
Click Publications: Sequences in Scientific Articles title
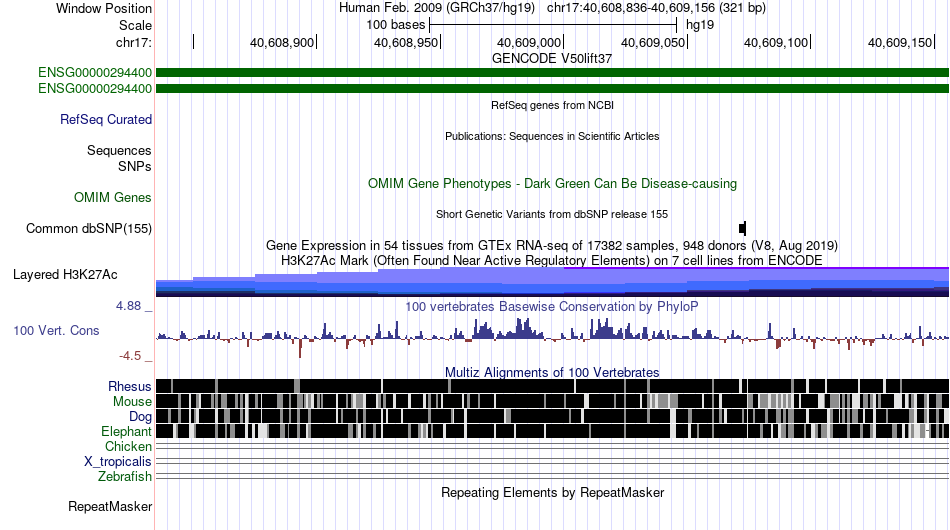[x=552, y=136]
